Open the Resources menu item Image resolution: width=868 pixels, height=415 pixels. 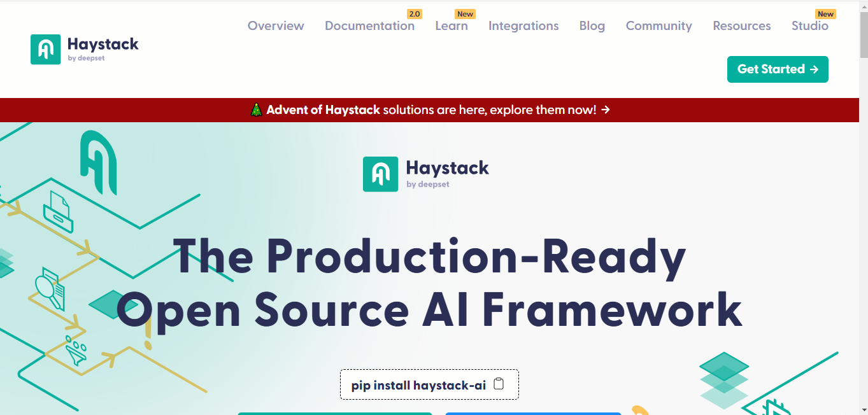point(742,25)
